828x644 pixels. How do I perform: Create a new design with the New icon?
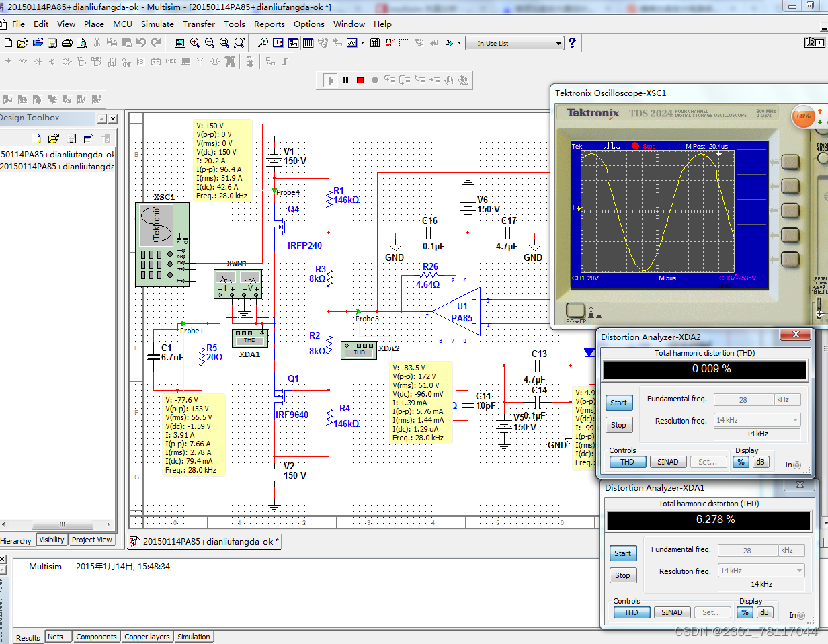[x=8, y=42]
